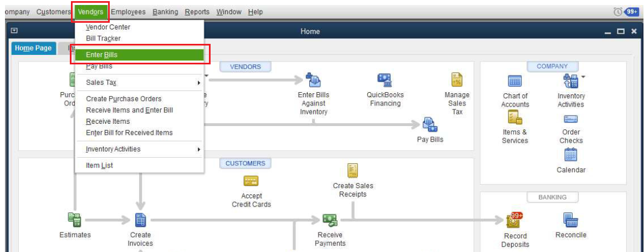Open Chart of Accounts icon
Screen dimensions: 644x252
click(515, 82)
